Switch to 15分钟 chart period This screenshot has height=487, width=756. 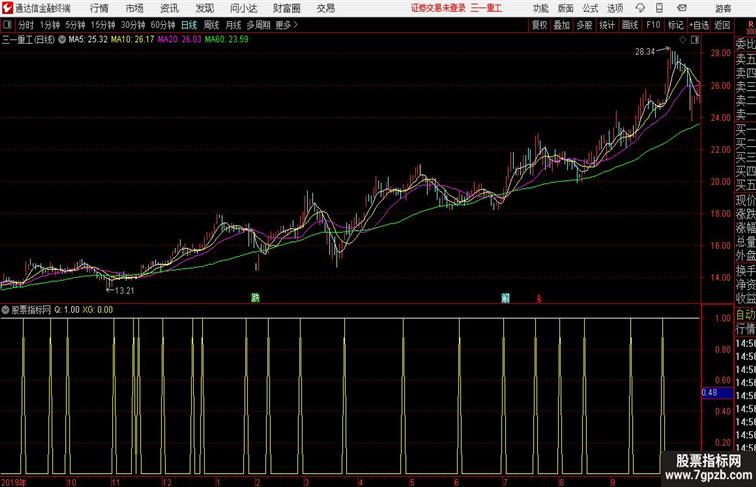click(103, 25)
